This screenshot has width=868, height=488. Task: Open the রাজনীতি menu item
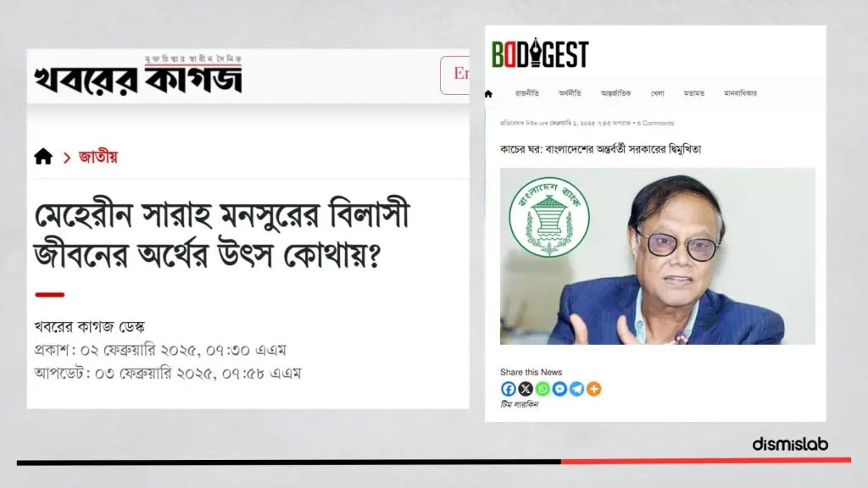[x=527, y=93]
